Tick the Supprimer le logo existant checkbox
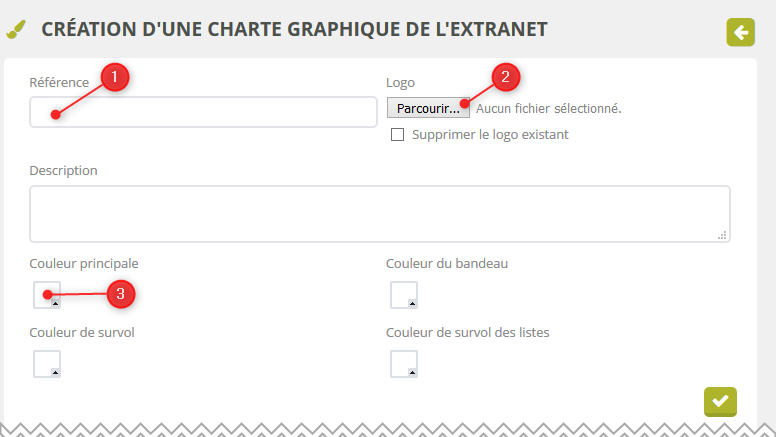This screenshot has height=437, width=776. [x=397, y=135]
